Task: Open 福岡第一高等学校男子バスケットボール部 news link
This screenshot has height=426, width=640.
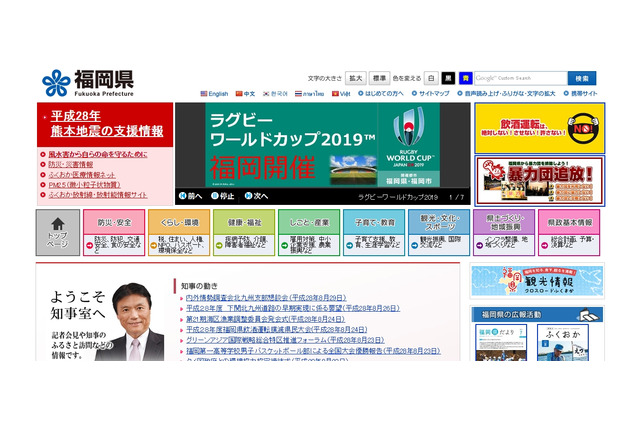Action: (313, 351)
